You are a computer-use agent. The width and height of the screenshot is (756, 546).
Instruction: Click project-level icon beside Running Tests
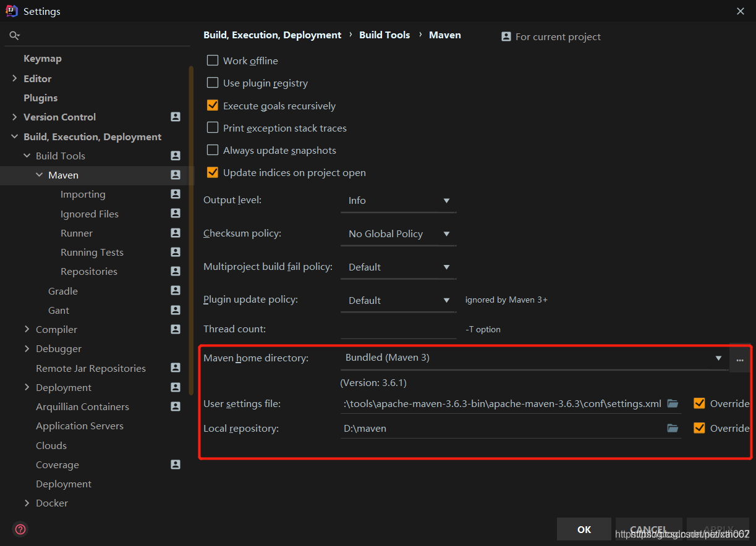click(176, 252)
